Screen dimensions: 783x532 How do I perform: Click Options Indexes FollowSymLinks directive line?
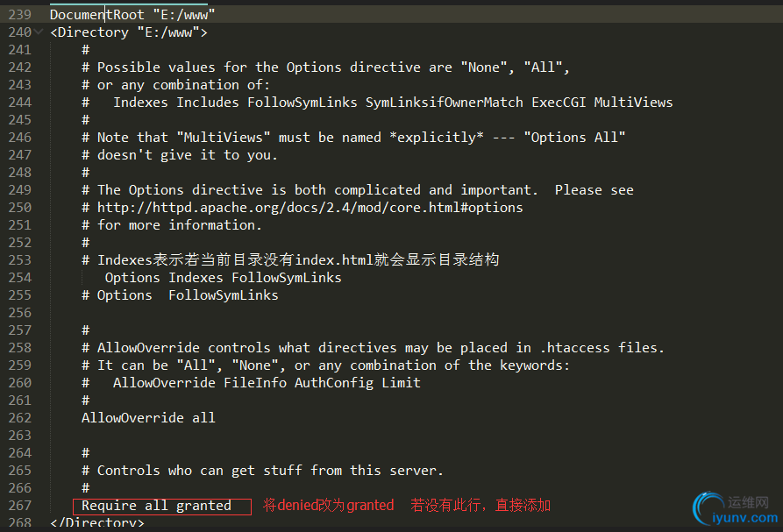point(223,278)
